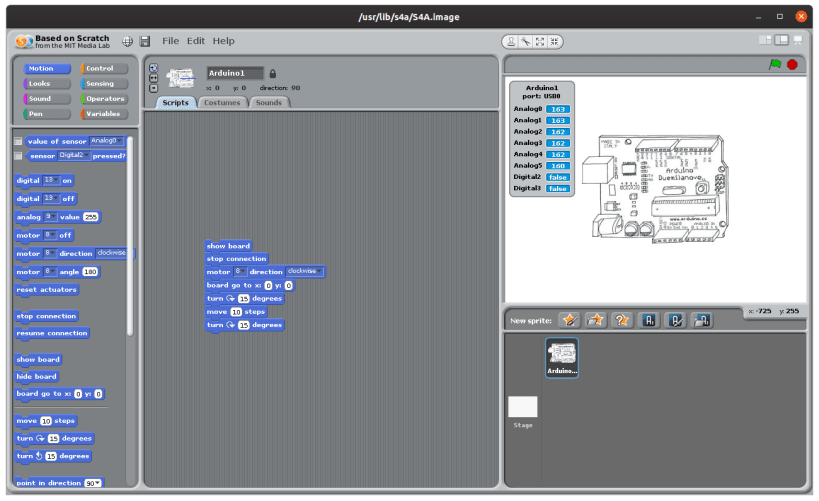Click the red stop sign button
This screenshot has width=819, height=501.
point(792,65)
